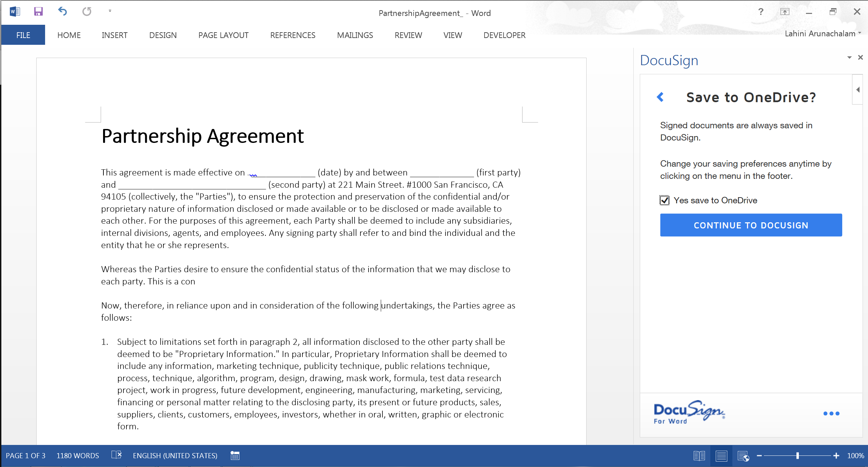Click CONTINUE TO DOCUSIGN button
868x467 pixels.
tap(751, 225)
